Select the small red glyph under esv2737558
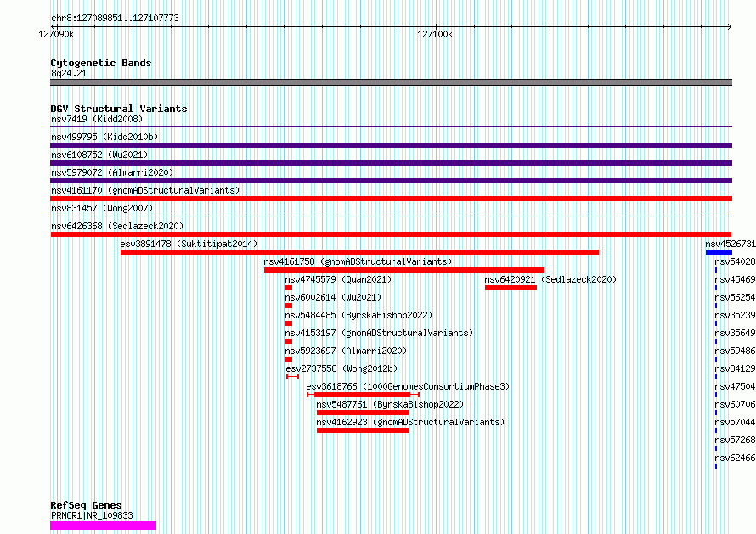This screenshot has height=534, width=756. pyautogui.click(x=293, y=377)
